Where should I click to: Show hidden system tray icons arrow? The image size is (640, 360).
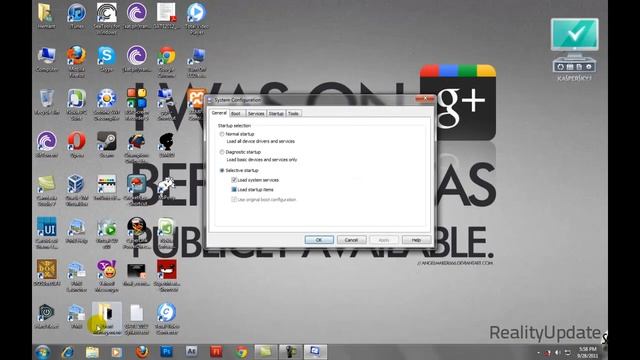[538, 353]
